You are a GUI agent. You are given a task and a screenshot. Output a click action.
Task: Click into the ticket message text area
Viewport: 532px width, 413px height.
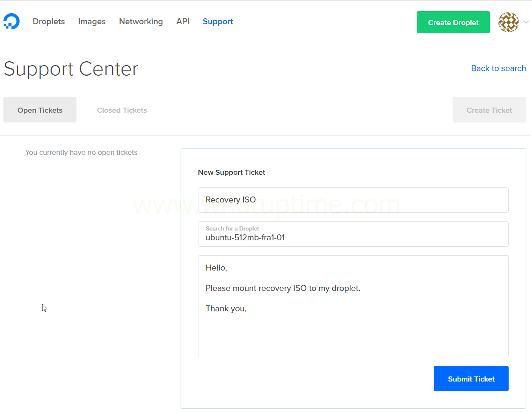tap(353, 306)
